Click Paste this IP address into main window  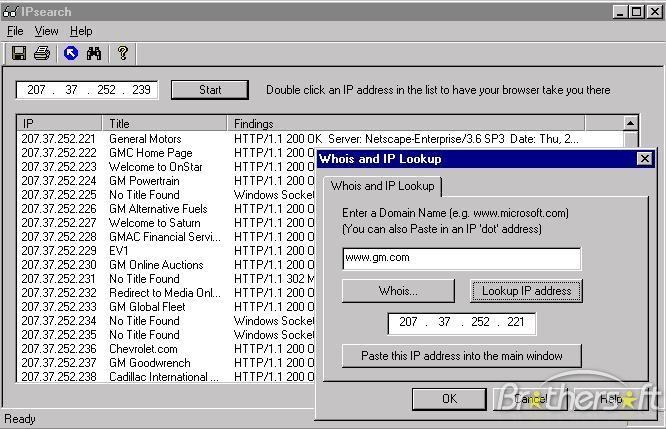[462, 356]
